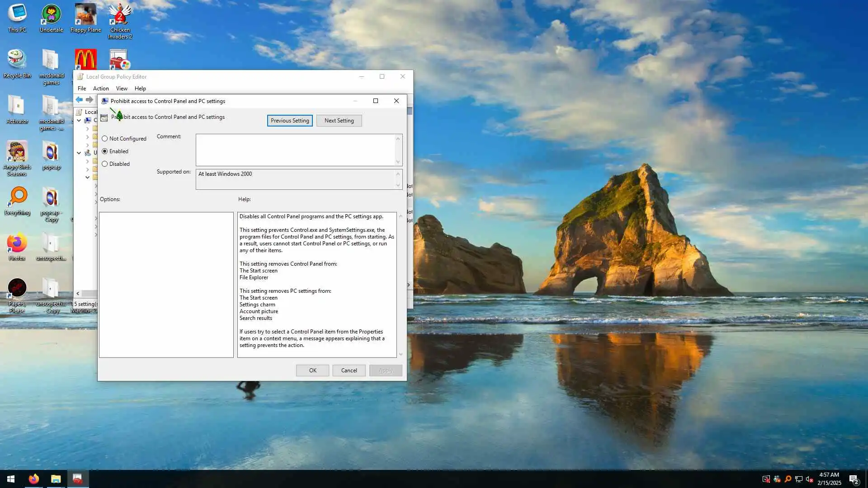Viewport: 868px width, 488px height.
Task: Open Firefox from the taskbar
Action: (x=34, y=479)
